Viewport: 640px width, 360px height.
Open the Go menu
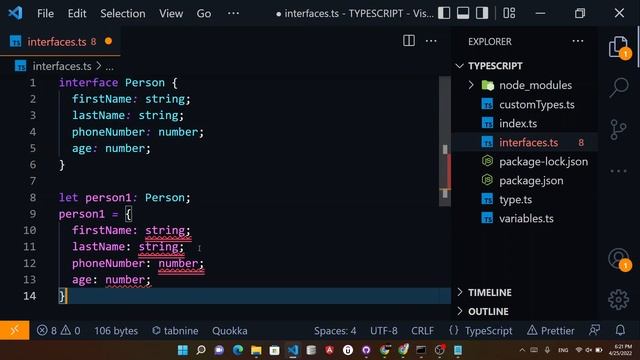click(204, 13)
